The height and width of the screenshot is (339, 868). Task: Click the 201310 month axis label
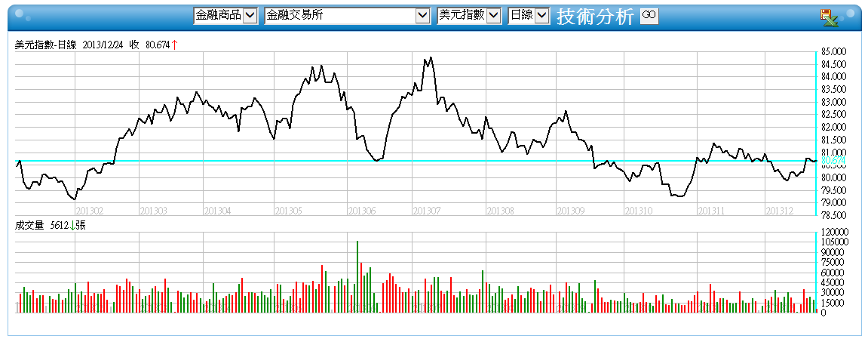pos(638,211)
